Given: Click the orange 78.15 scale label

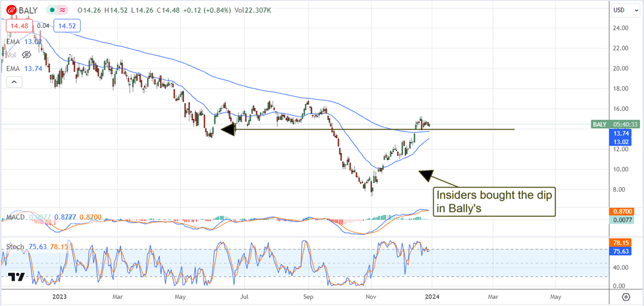Looking at the screenshot, I should [621, 243].
